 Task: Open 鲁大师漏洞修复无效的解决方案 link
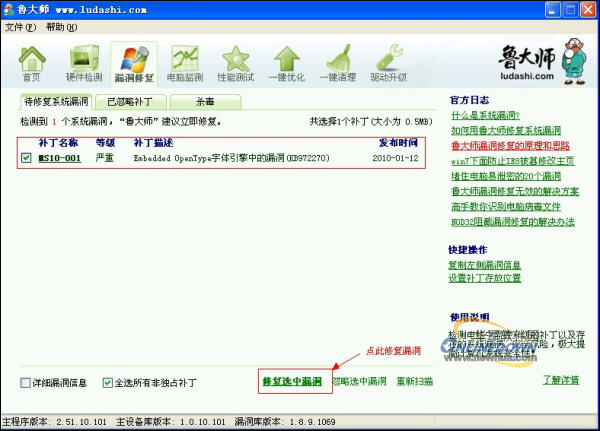515,191
